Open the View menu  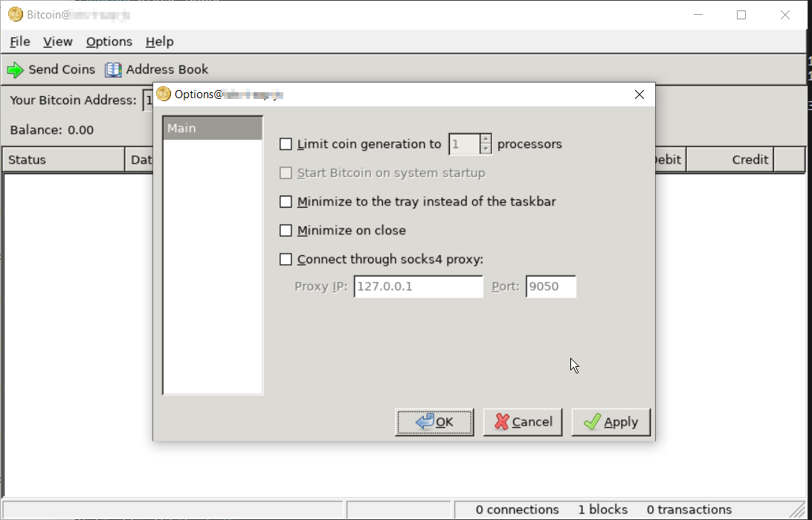[x=57, y=42]
